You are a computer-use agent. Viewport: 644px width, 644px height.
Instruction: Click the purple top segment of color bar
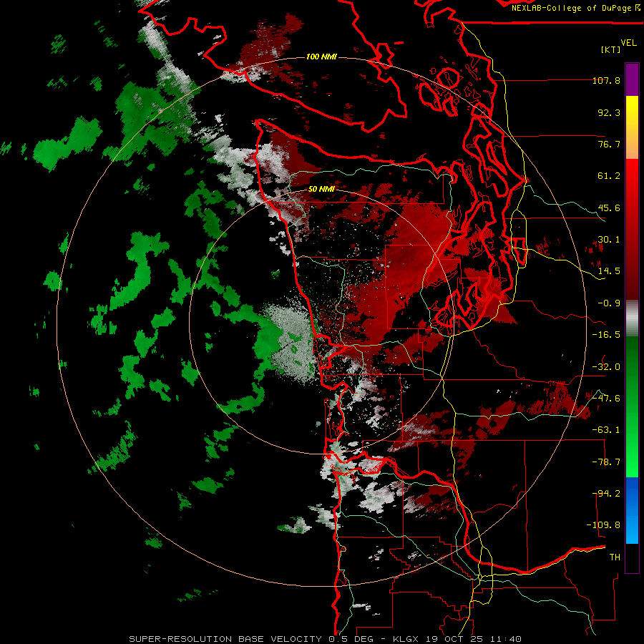pyautogui.click(x=632, y=79)
